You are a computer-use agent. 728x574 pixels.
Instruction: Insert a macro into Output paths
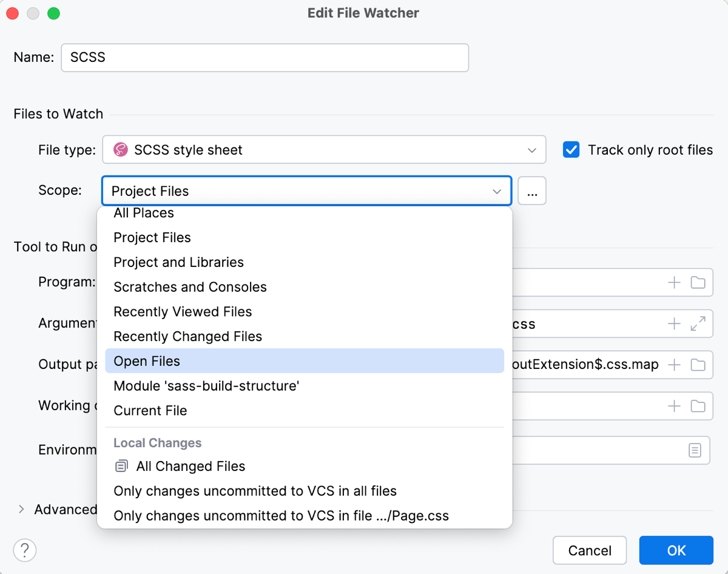coord(673,364)
